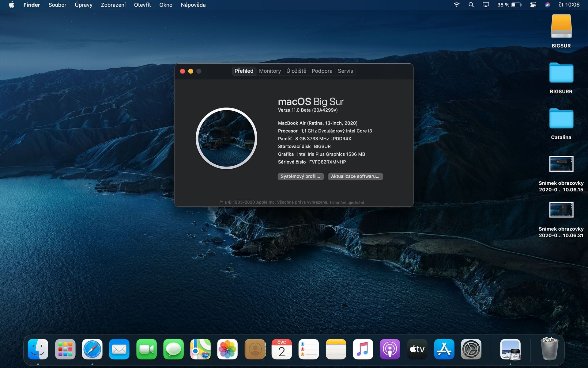Screen dimensions: 588x368
Task: Open Messages from the Dock
Action: pyautogui.click(x=173, y=349)
